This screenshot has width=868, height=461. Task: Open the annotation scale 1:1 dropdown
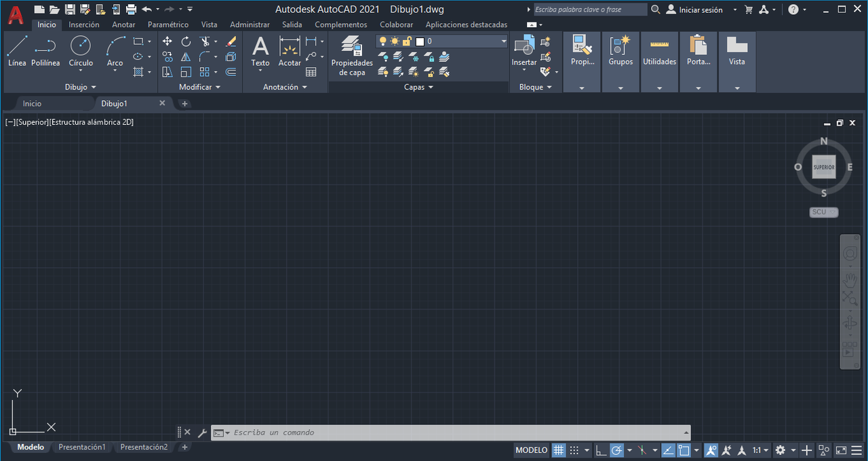coord(761,450)
